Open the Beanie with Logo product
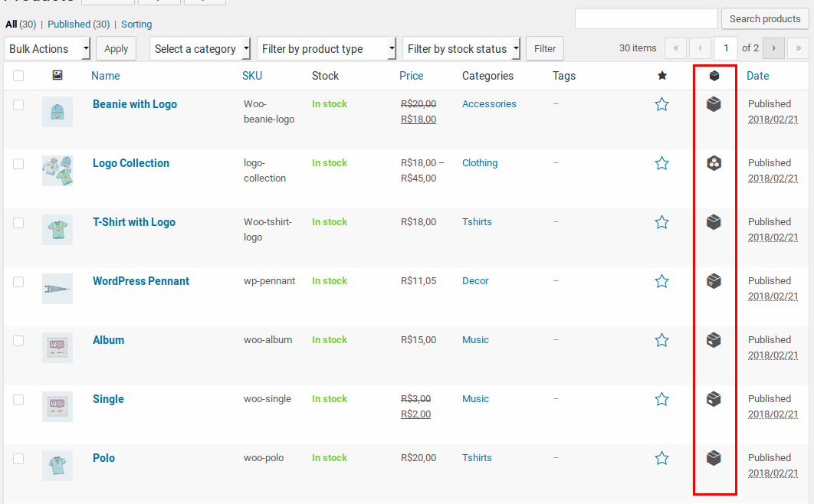Image resolution: width=814 pixels, height=504 pixels. point(135,104)
